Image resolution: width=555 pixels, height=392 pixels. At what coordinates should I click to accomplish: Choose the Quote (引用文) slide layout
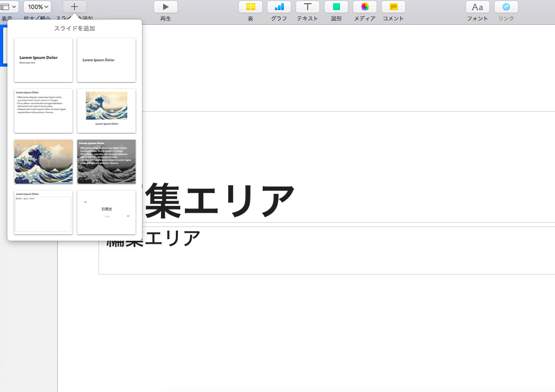click(x=106, y=213)
